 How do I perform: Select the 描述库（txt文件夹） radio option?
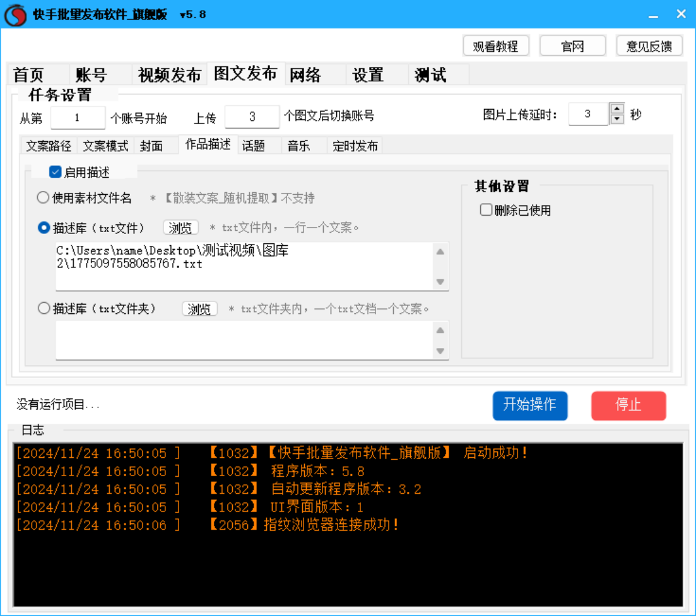44,308
